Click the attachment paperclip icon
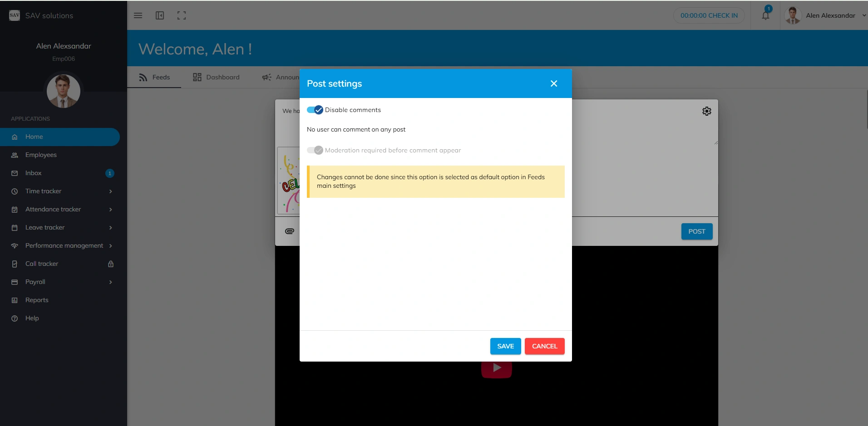Viewport: 868px width, 426px height. point(289,231)
